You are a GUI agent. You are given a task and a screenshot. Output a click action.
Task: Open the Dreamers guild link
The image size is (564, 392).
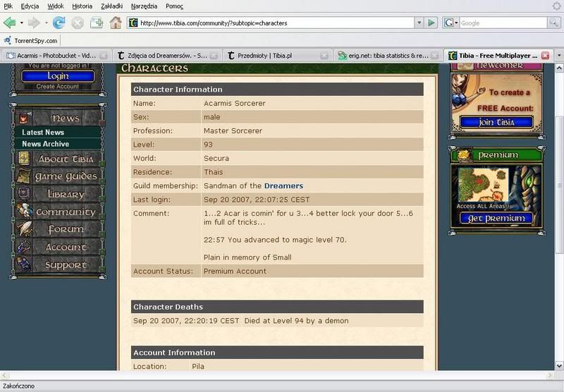click(x=283, y=186)
